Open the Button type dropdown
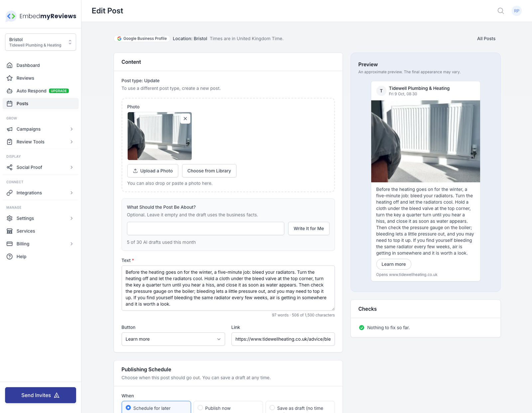This screenshot has width=532, height=413. pos(173,339)
